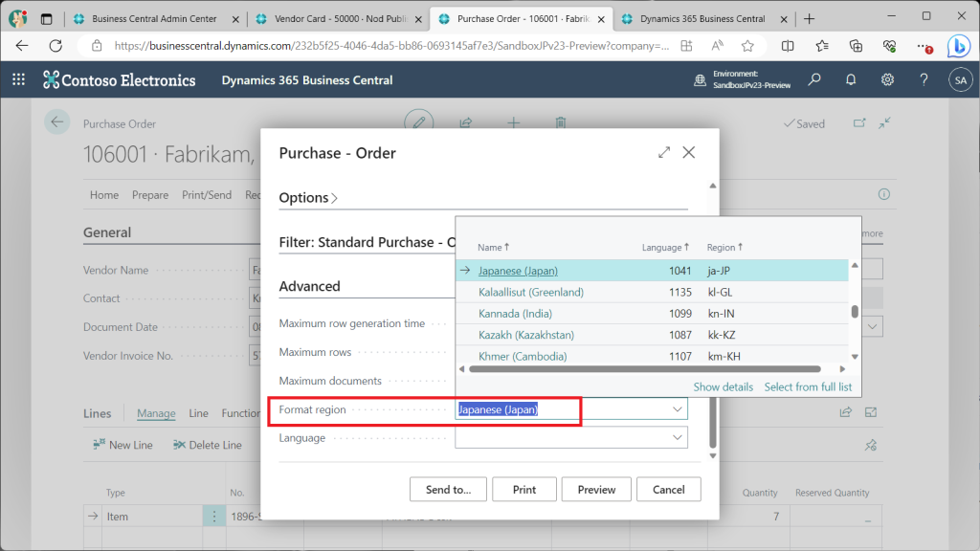The image size is (980, 551).
Task: Add this page to browser favorites
Action: tap(747, 46)
